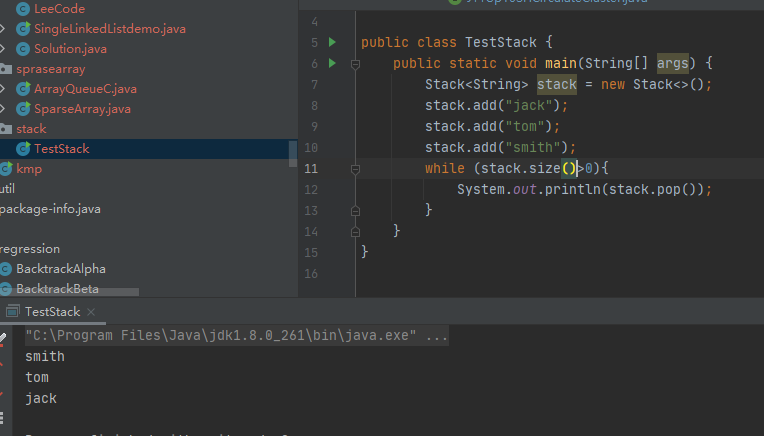The height and width of the screenshot is (436, 764).
Task: Open SparseArray.java file
Action: coord(82,109)
